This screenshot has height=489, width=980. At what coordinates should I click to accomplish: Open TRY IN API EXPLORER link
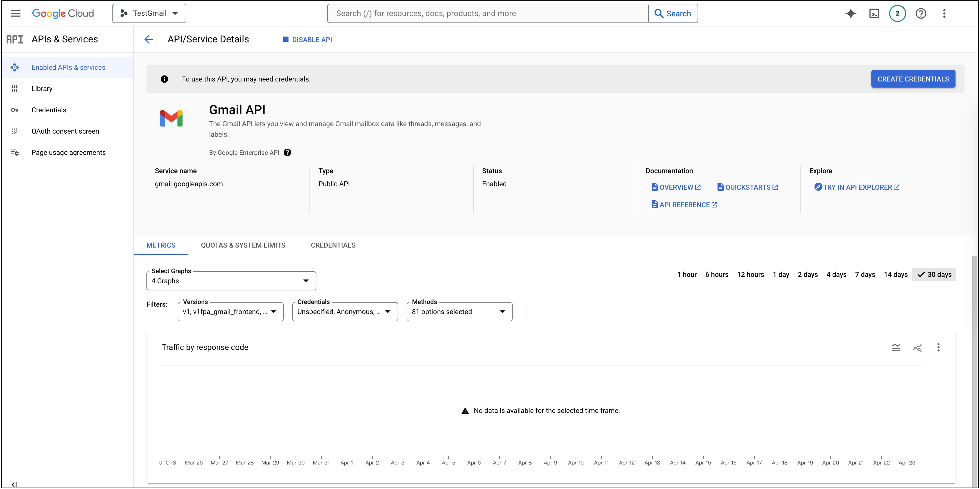click(x=857, y=187)
